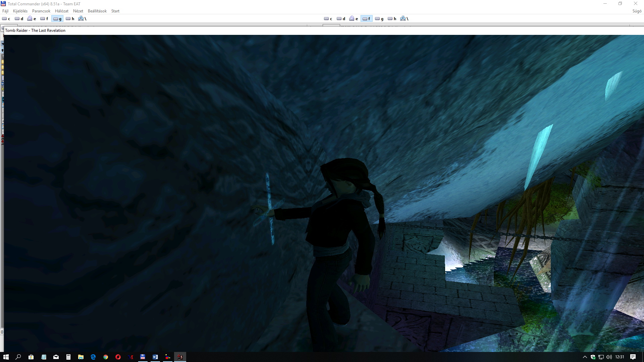Activate drive f toggle in right panel
Image resolution: width=644 pixels, height=362 pixels.
click(x=366, y=19)
